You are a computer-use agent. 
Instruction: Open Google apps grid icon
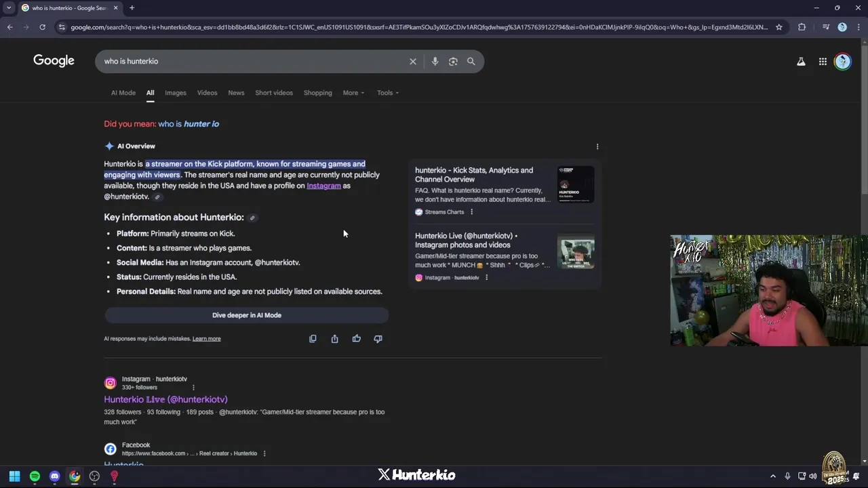[x=823, y=62]
